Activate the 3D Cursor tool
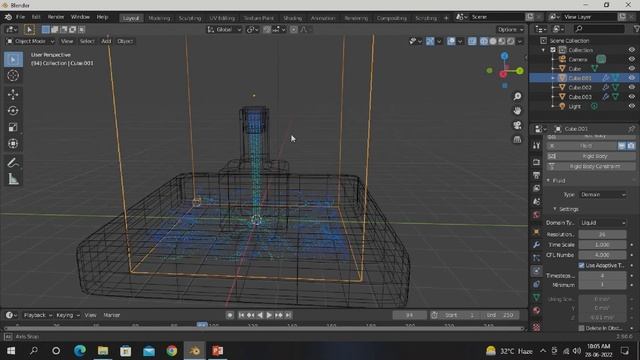The width and height of the screenshot is (640, 360). [13, 76]
